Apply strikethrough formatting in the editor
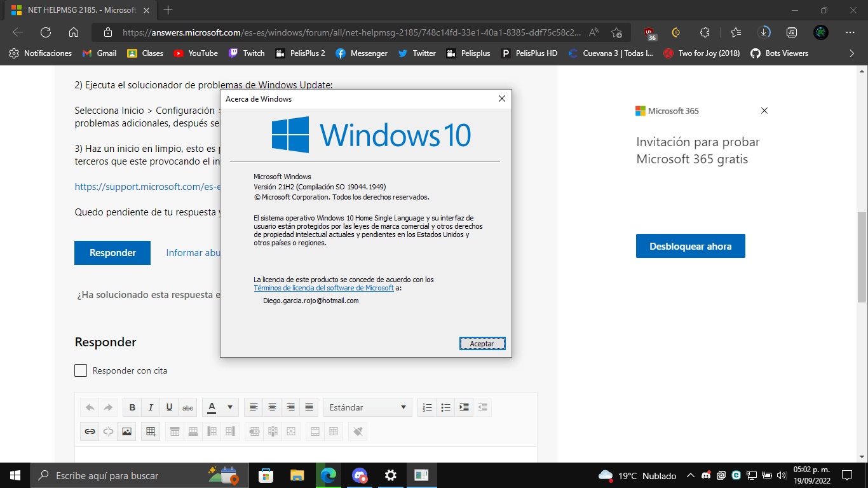868x488 pixels. (x=187, y=407)
